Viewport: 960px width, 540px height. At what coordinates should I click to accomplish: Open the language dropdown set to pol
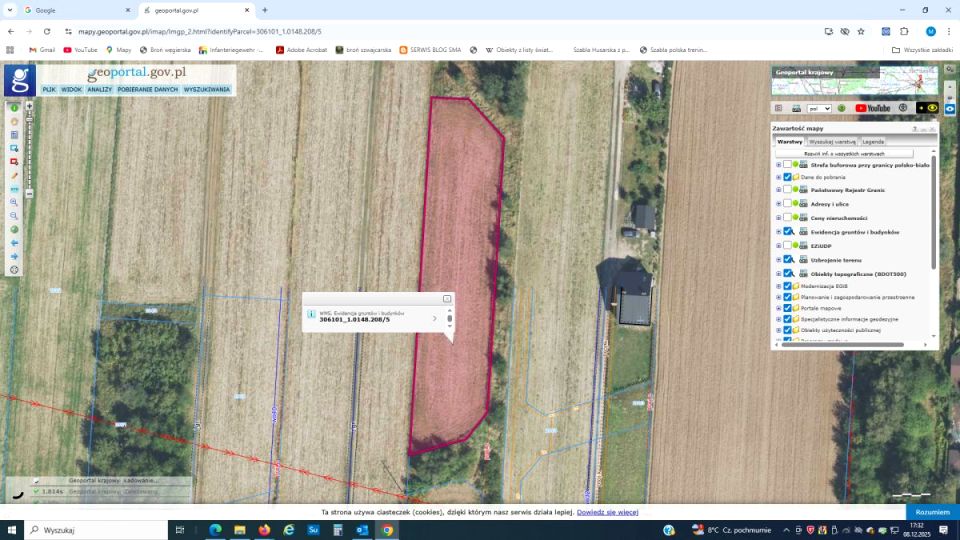pos(819,108)
